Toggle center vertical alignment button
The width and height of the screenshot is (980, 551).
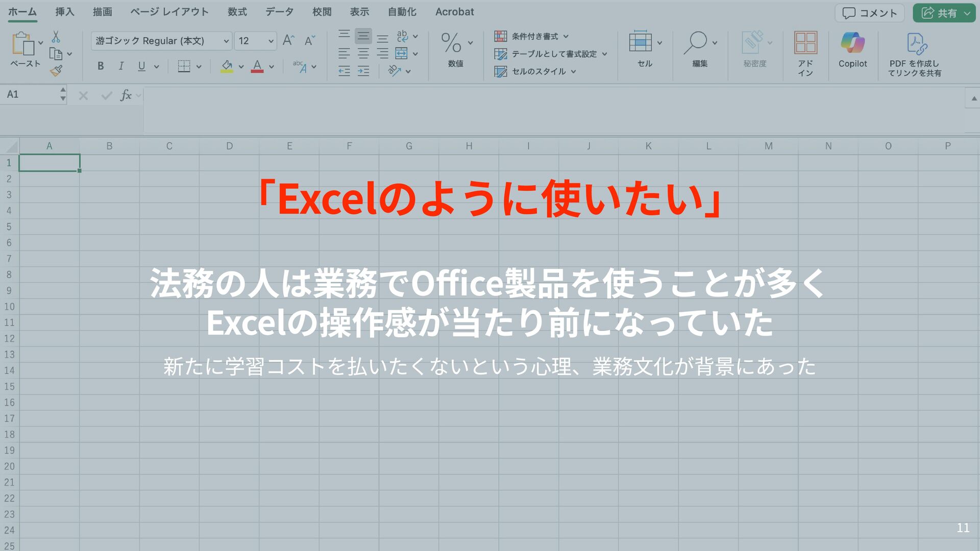click(x=363, y=36)
